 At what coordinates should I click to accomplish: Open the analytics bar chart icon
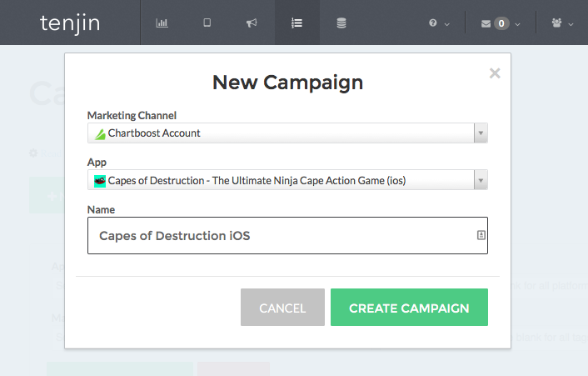tap(162, 23)
